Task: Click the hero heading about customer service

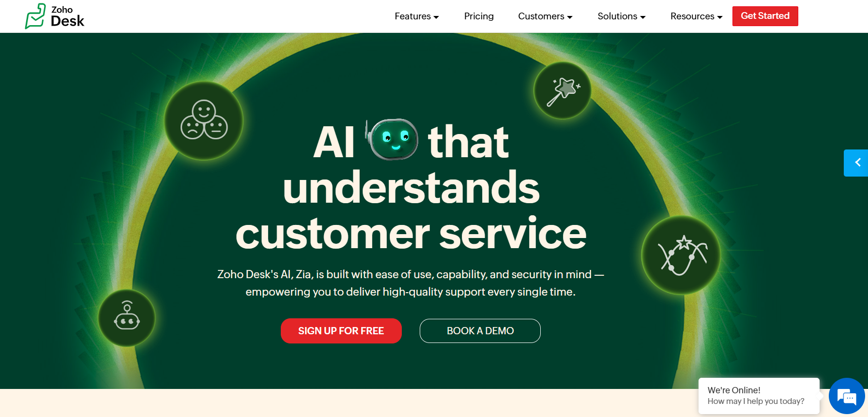Action: click(411, 187)
